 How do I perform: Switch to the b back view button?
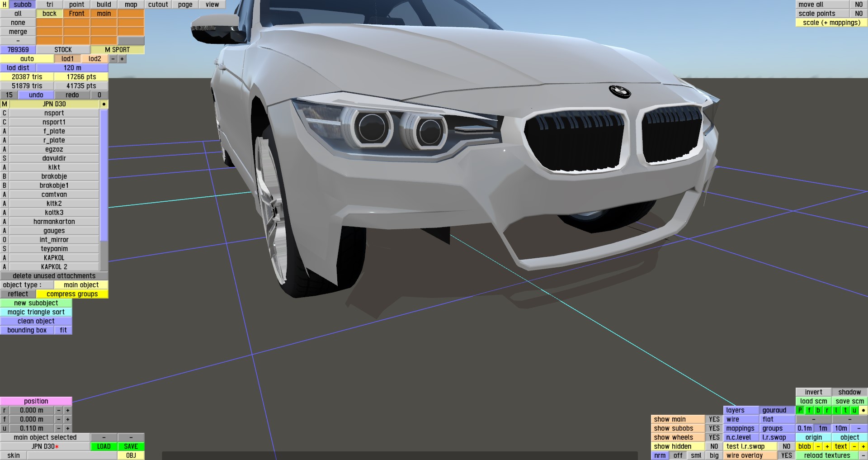coord(818,410)
